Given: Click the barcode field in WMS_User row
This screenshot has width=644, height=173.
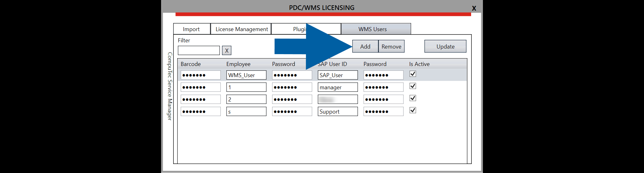Looking at the screenshot, I should pyautogui.click(x=201, y=75).
